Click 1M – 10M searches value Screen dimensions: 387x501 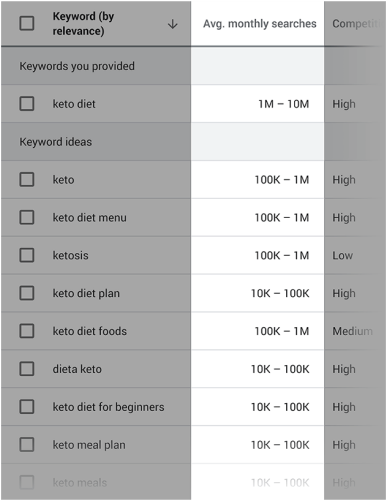pos(284,104)
